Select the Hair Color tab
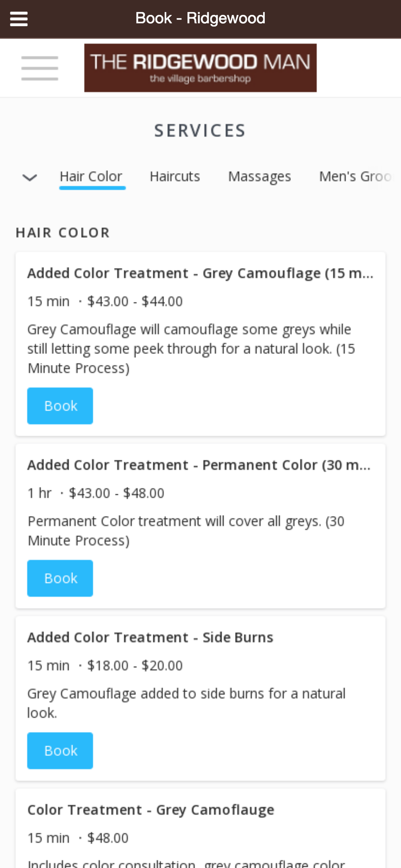Screen dimensions: 401x868 (91, 177)
